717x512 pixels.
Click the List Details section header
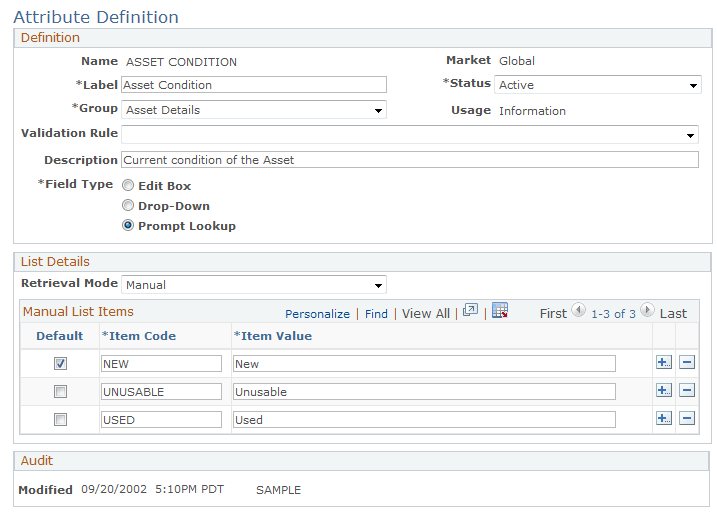pyautogui.click(x=55, y=261)
